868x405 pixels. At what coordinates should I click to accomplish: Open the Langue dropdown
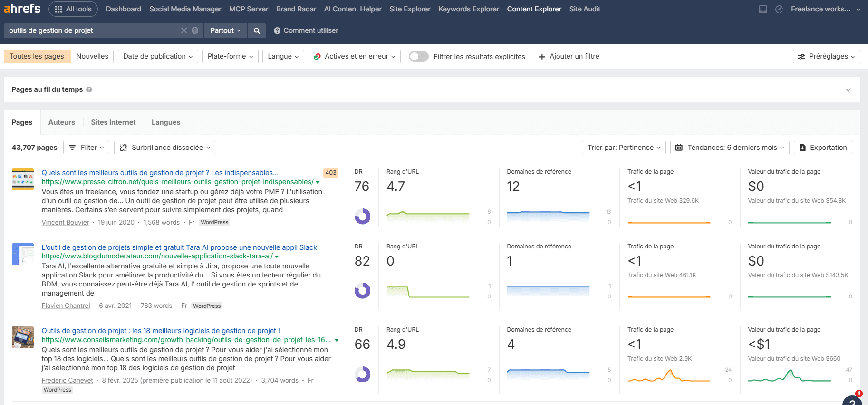click(283, 56)
